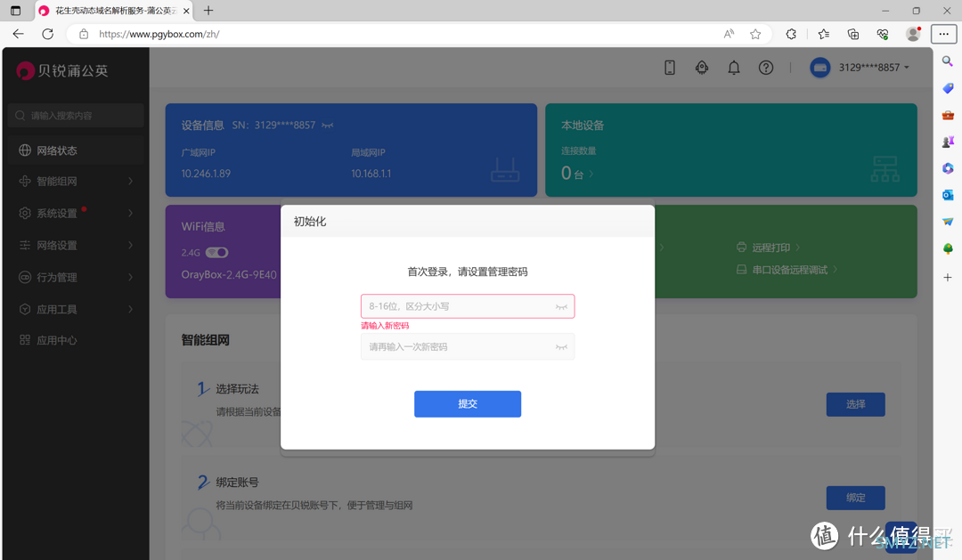
Task: Expand the 网络设置 chevron
Action: pyautogui.click(x=131, y=245)
